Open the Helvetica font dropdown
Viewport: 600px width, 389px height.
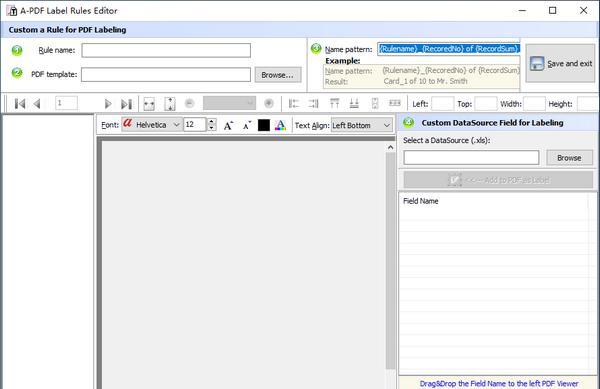click(151, 125)
